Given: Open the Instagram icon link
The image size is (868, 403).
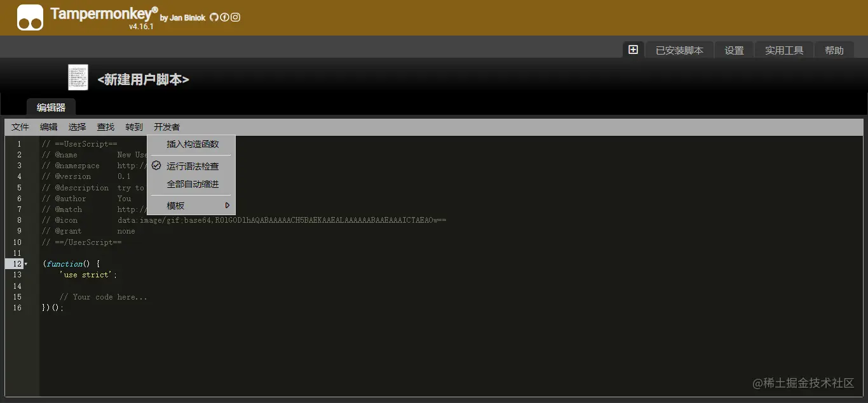Looking at the screenshot, I should 235,17.
